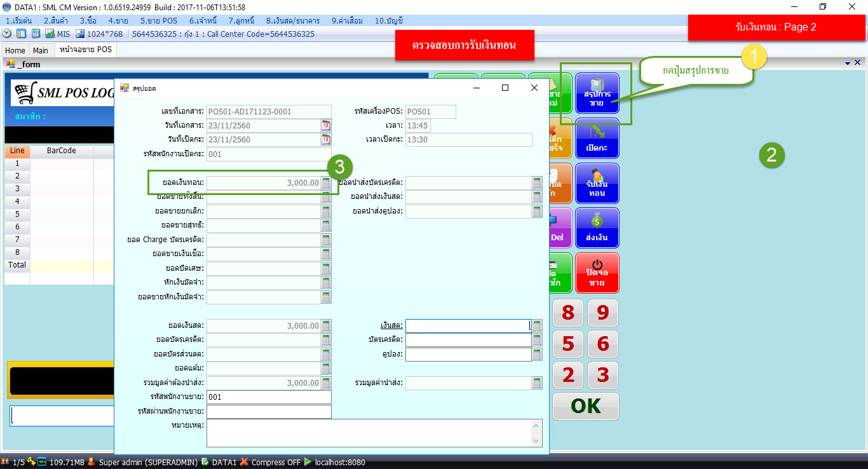Expand the _form panel dropdown arrow
The height and width of the screenshot is (469, 868).
tap(847, 64)
